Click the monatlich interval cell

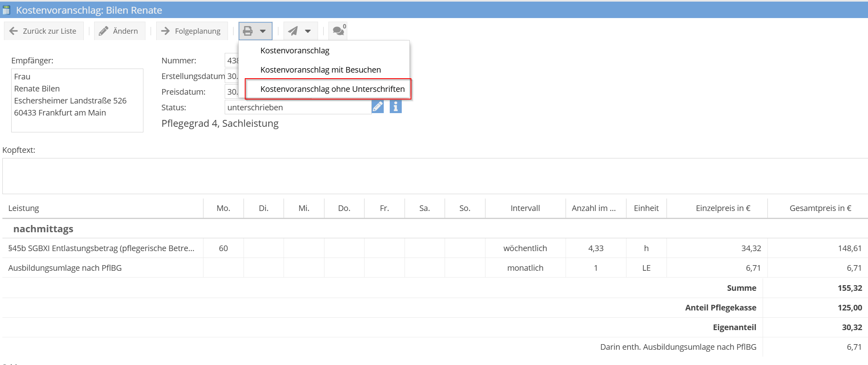coord(525,268)
